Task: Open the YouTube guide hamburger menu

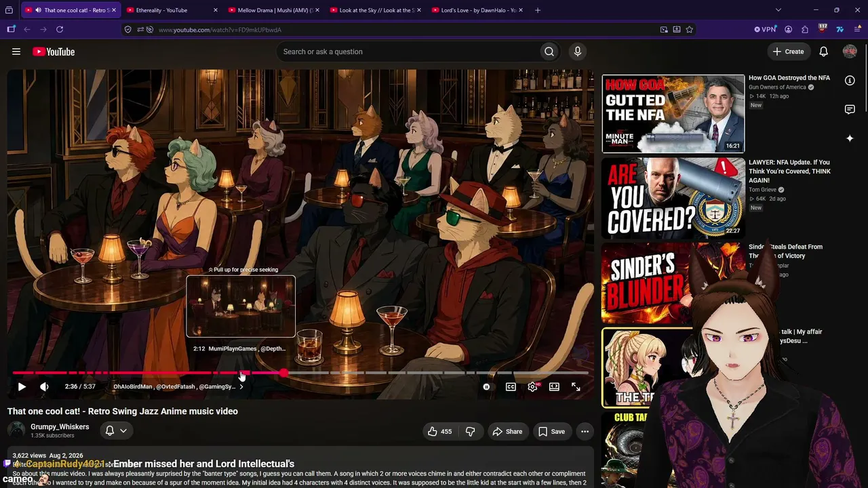Action: (x=16, y=52)
